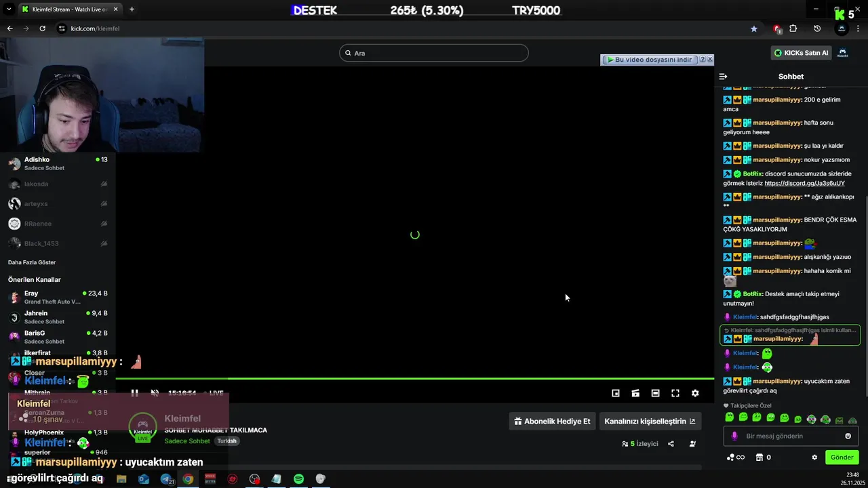The image size is (868, 488).
Task: Open the lakosda offline channel
Action: coord(58,184)
